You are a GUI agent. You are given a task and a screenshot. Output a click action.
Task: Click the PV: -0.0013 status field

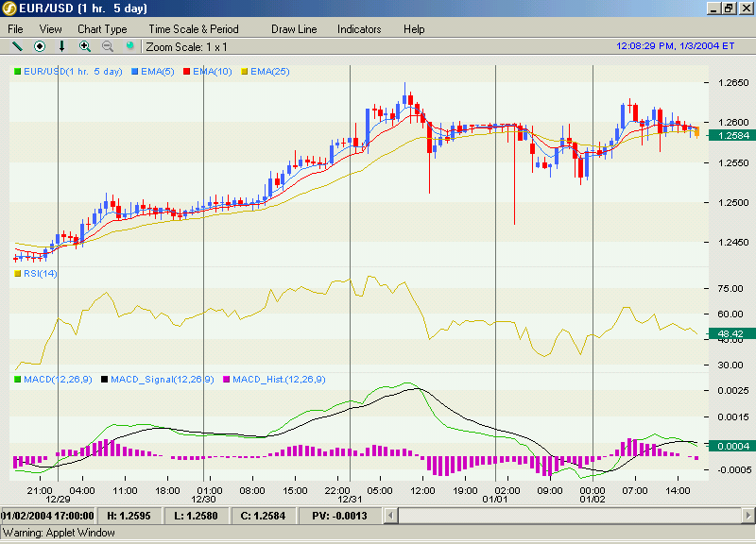pos(339,516)
